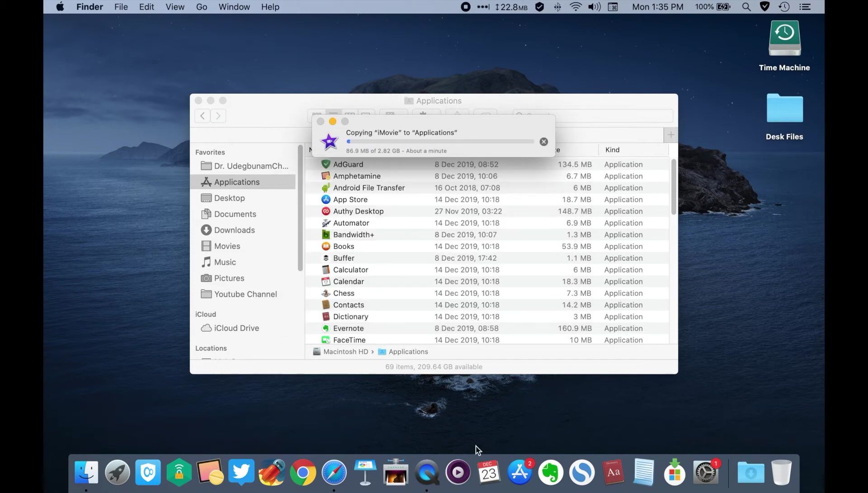
Task: Open Twitter from the Dock
Action: tap(241, 473)
